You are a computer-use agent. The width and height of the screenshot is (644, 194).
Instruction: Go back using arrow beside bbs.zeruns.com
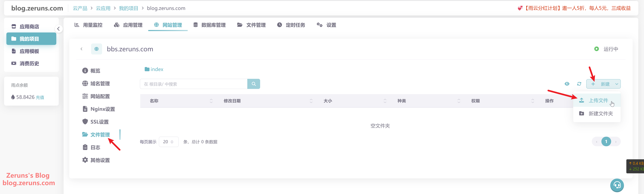pos(81,49)
